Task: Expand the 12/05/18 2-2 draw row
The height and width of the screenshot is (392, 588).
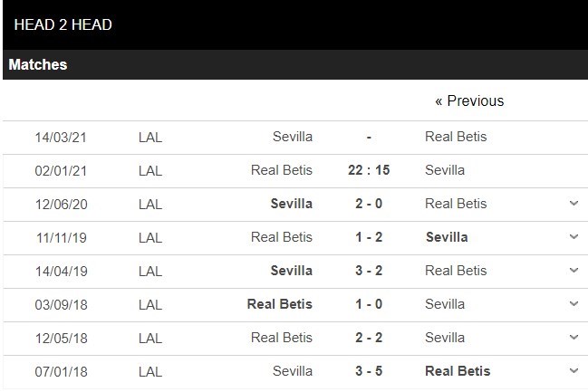Action: [x=574, y=338]
